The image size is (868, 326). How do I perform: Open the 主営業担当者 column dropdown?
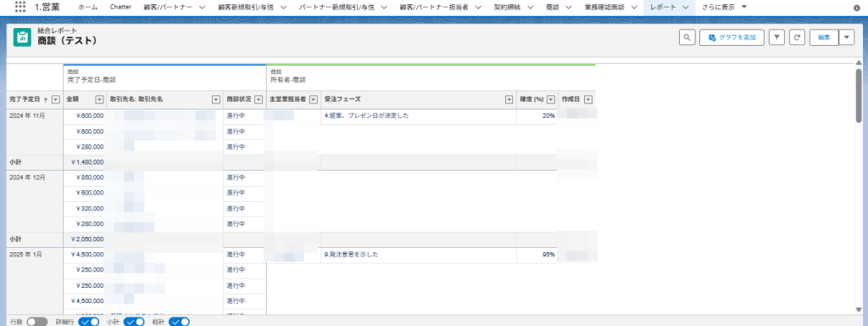[314, 99]
